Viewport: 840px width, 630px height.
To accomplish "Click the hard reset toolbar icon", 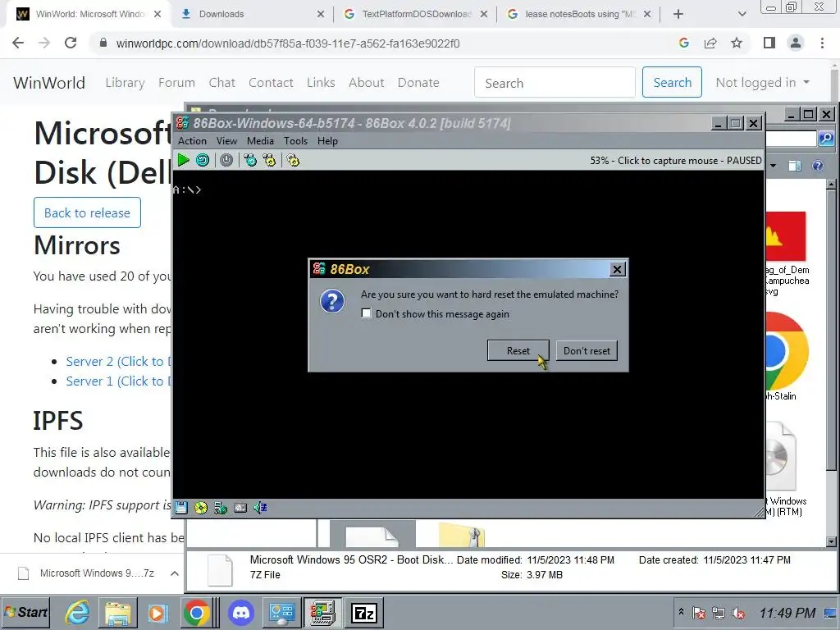I will pos(203,160).
